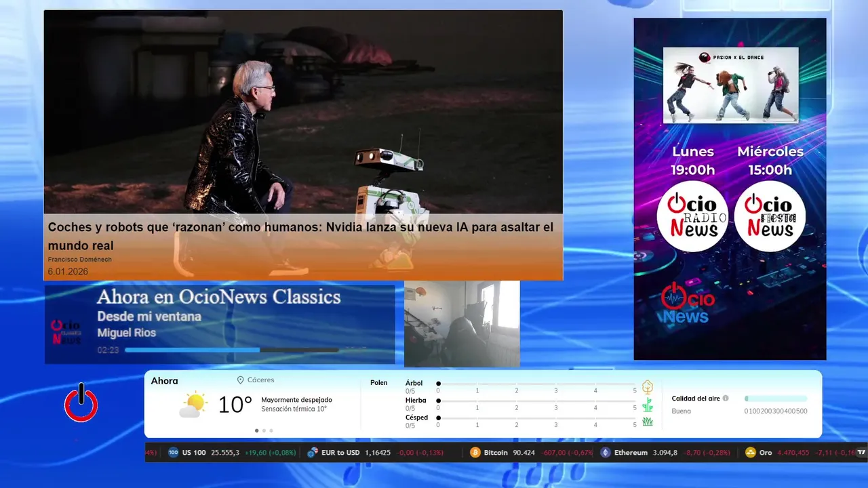Screen dimensions: 868x488
Task: Click the OcioNews logo at the banner bottom
Action: [688, 304]
